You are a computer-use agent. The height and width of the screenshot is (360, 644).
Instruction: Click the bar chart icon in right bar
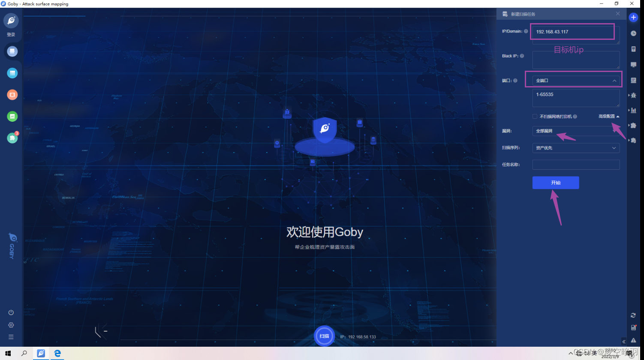coord(633,110)
